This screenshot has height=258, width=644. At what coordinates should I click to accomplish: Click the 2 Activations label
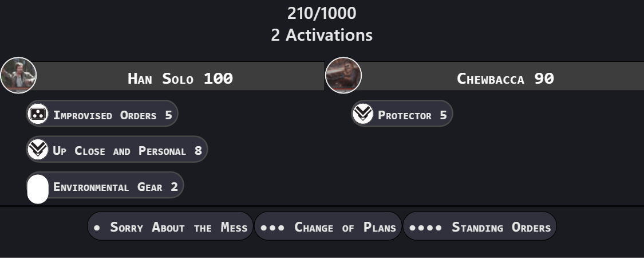322,35
